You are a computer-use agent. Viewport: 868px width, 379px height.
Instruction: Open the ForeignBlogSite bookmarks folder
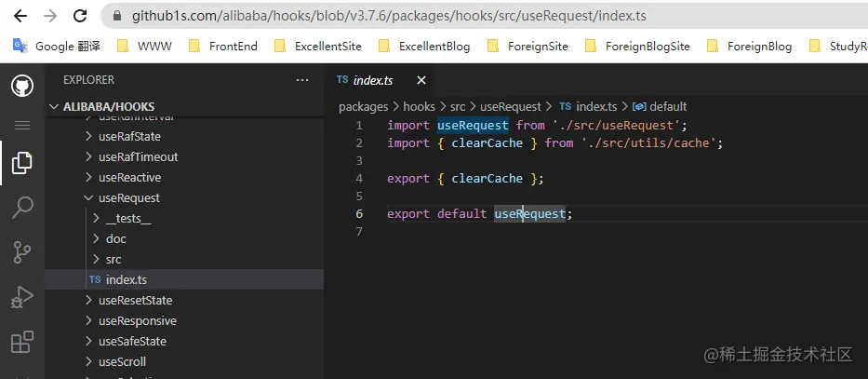point(637,46)
